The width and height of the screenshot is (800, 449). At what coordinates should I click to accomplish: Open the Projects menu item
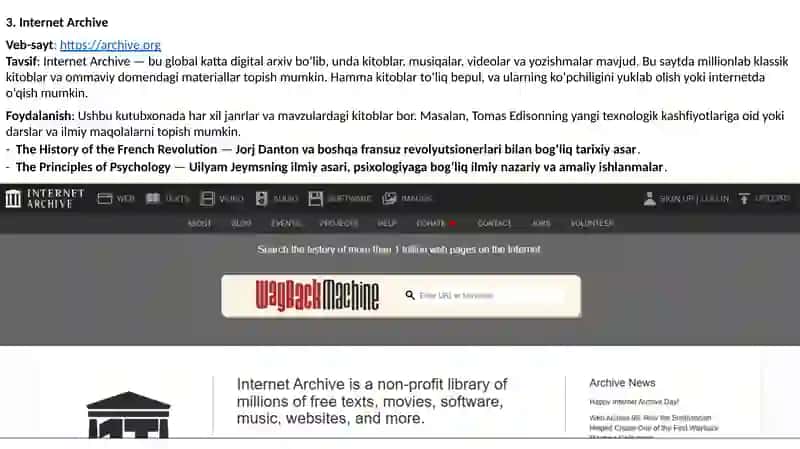(x=339, y=223)
